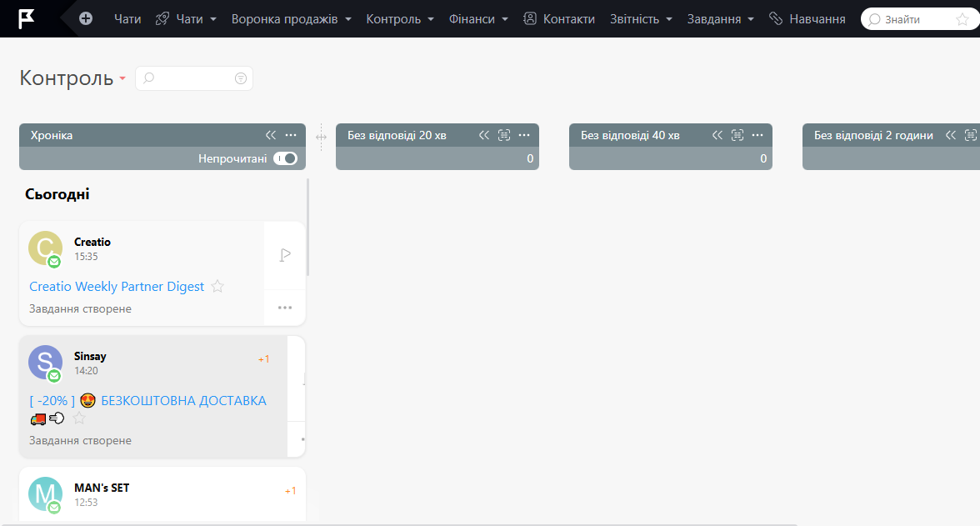The width and height of the screenshot is (980, 526).
Task: Click Без відповіді 2 години column title
Action: (873, 135)
